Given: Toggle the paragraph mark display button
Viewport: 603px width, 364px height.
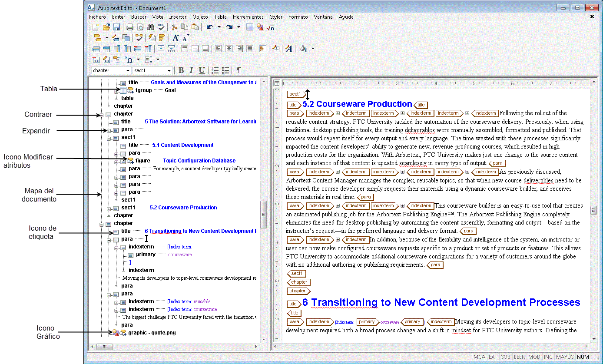Looking at the screenshot, I should pyautogui.click(x=238, y=70).
